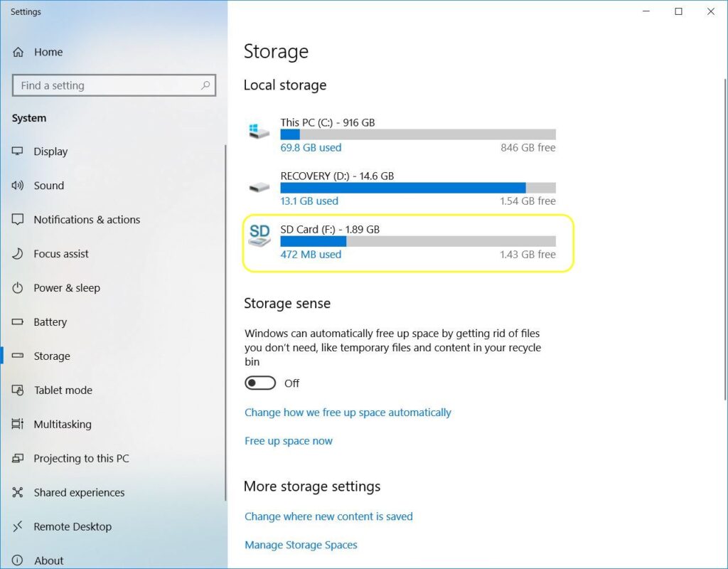Screen dimensions: 728x569
Task: Open Multitasking settings
Action: pos(18,424)
